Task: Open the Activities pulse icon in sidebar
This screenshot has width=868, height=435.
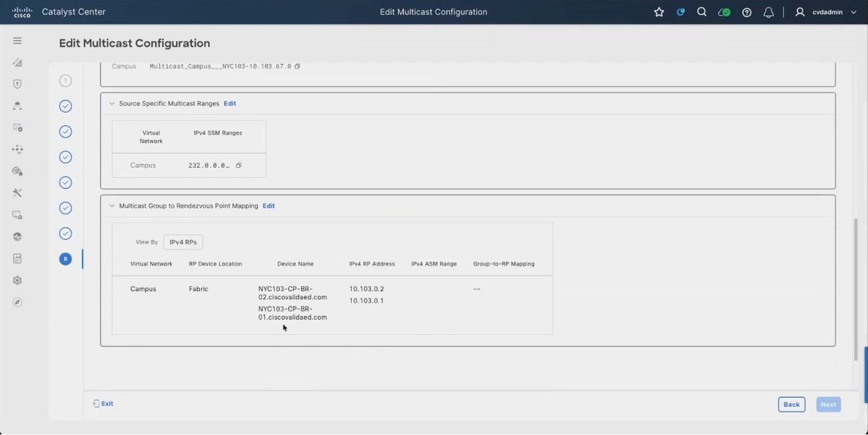Action: tap(17, 236)
